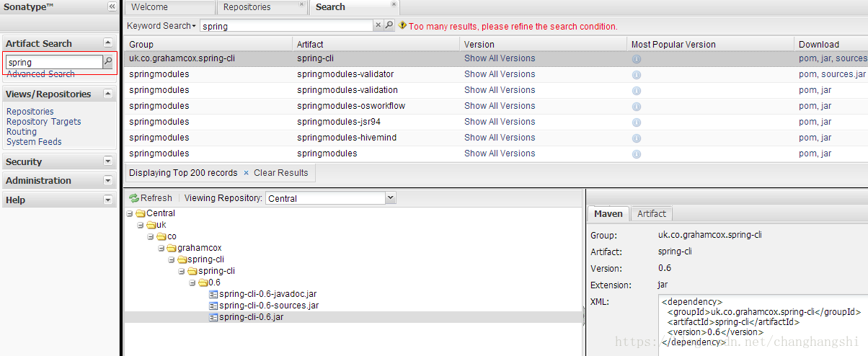Open the Keyword Search type dropdown

coord(161,26)
